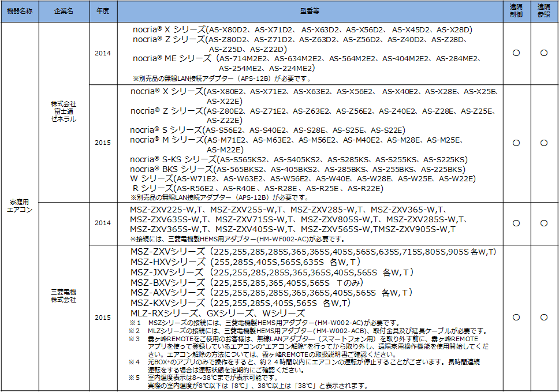
Task: Select the MSZ-KXVシリーズ model line
Action: [241, 303]
